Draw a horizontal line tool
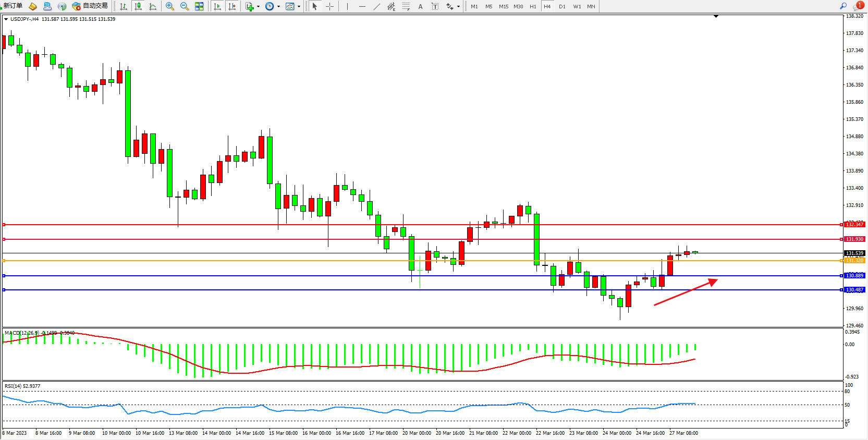This screenshot has height=440, width=868. 362,6
